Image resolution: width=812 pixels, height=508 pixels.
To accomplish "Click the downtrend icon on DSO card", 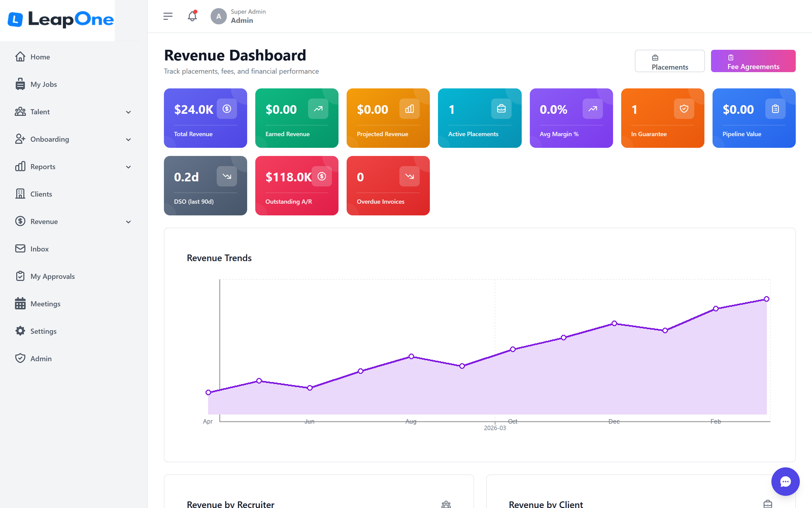I will 227,176.
